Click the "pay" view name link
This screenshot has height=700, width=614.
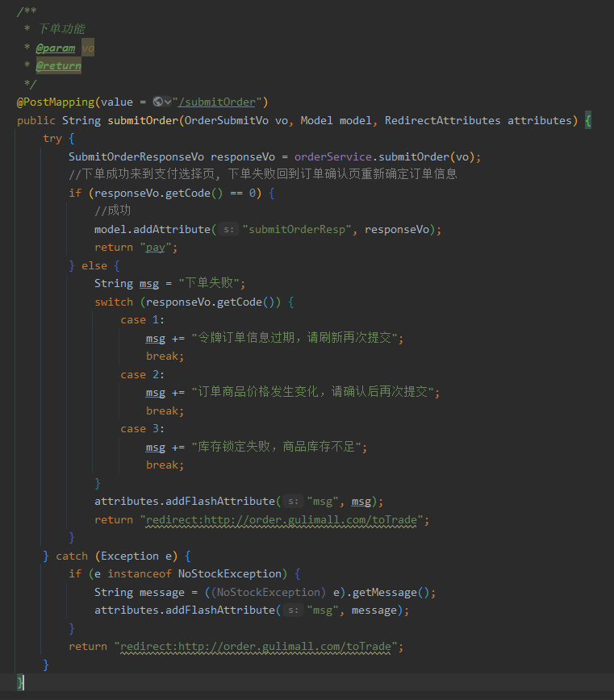pos(156,248)
